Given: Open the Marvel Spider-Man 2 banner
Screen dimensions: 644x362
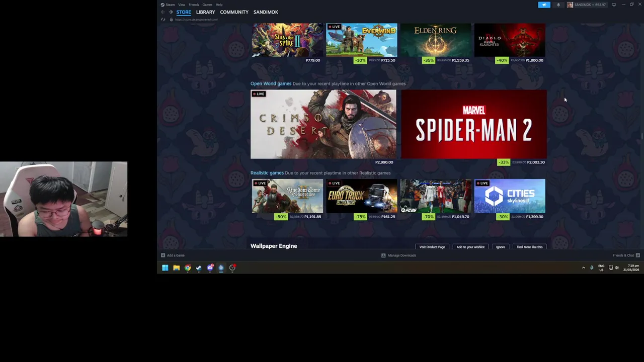Looking at the screenshot, I should (473, 124).
